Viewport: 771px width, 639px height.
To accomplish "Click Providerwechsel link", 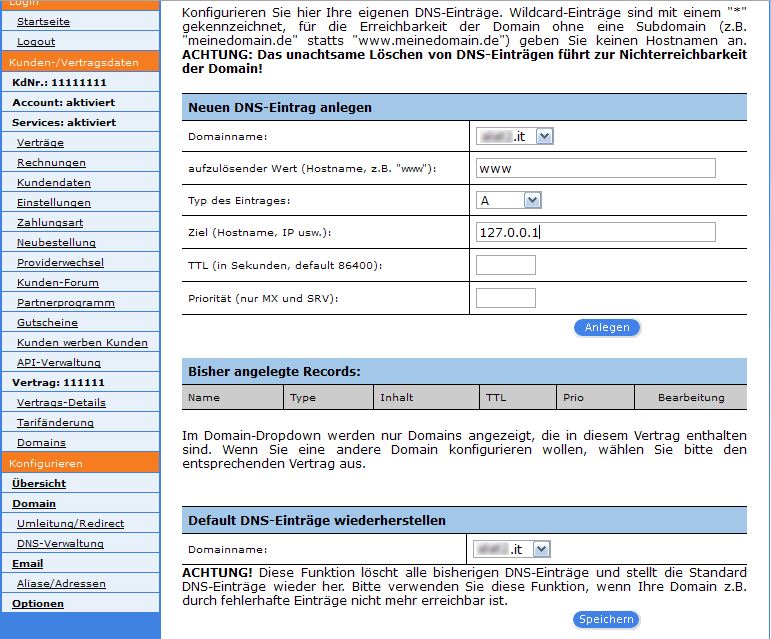I will coord(60,262).
